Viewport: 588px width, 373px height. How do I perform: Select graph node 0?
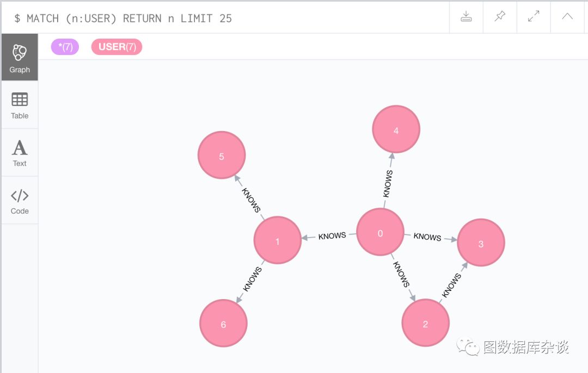[380, 232]
